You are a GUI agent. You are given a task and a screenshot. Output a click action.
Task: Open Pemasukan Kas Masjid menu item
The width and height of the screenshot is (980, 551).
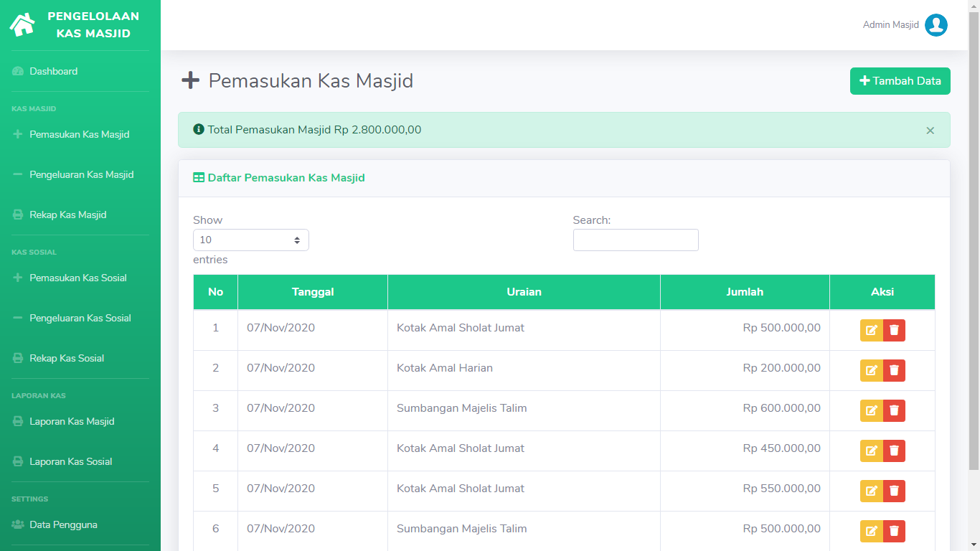[80, 134]
